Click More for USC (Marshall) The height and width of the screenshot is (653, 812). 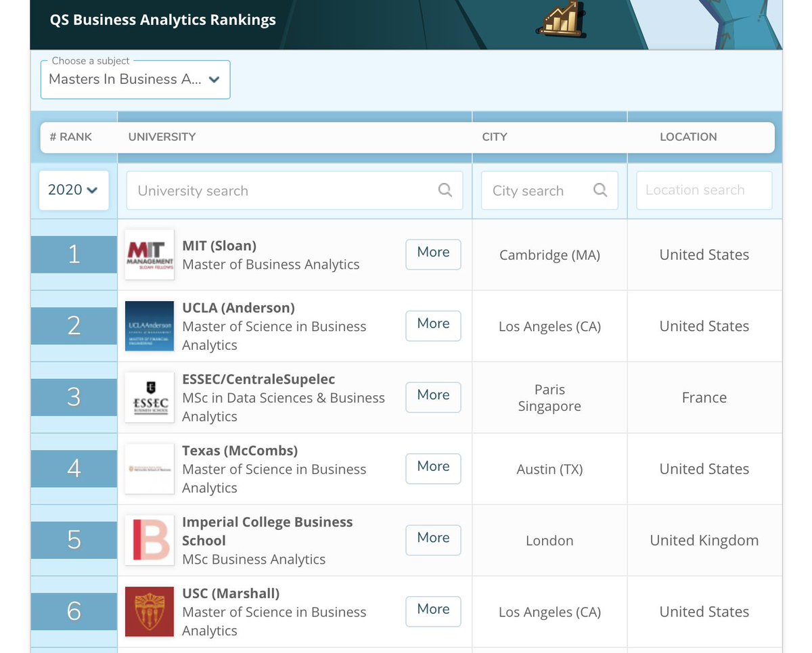tap(433, 612)
